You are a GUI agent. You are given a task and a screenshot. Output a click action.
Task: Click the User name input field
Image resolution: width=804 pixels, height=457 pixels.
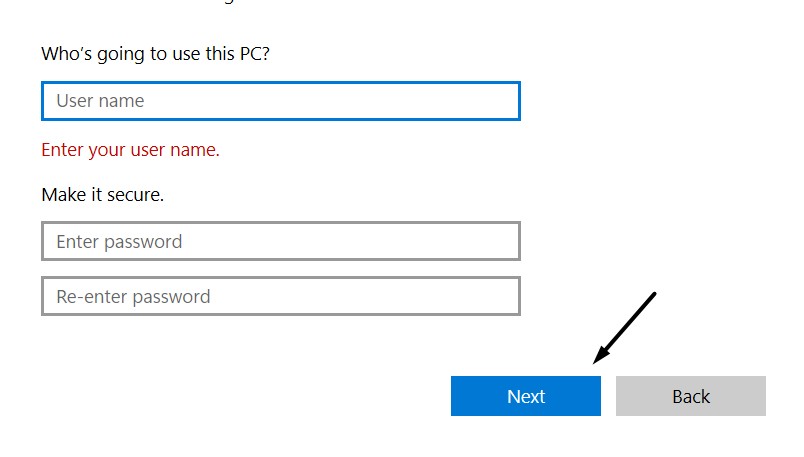click(280, 101)
